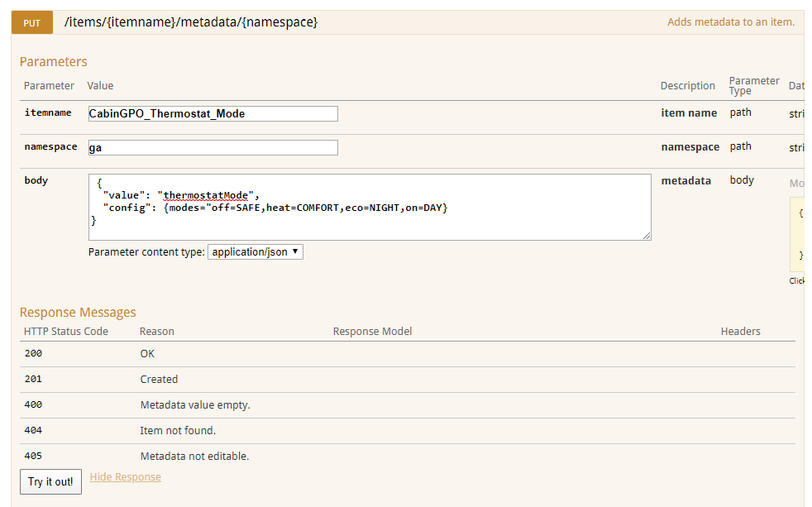Click the 405 'Metadata not editable.' reason
The height and width of the screenshot is (507, 812).
tap(194, 457)
